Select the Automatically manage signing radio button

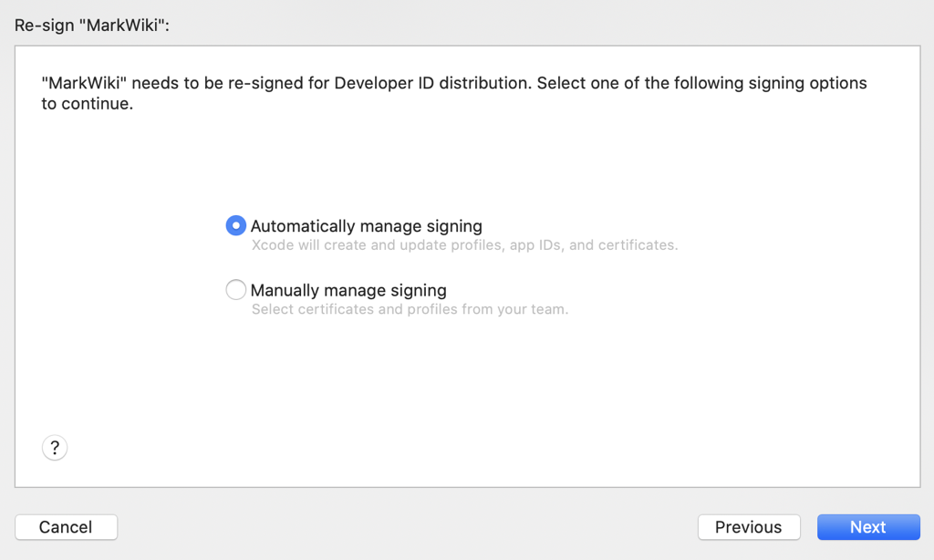click(235, 225)
